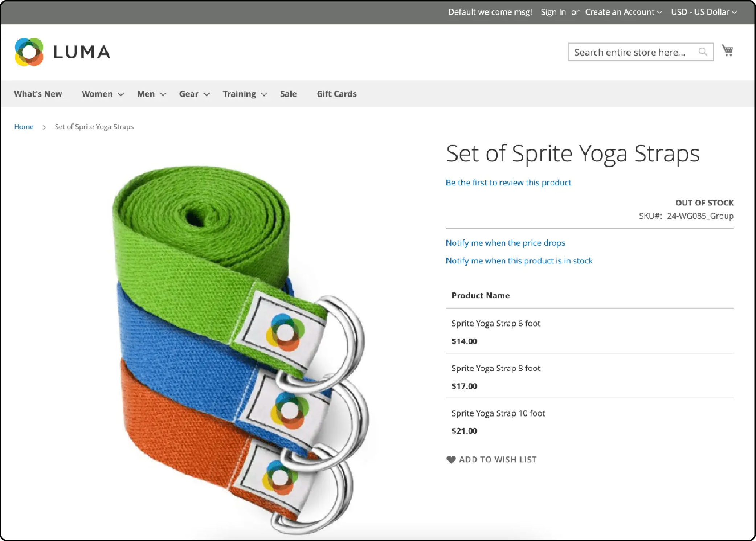Click Notify me when price drops

[505, 242]
